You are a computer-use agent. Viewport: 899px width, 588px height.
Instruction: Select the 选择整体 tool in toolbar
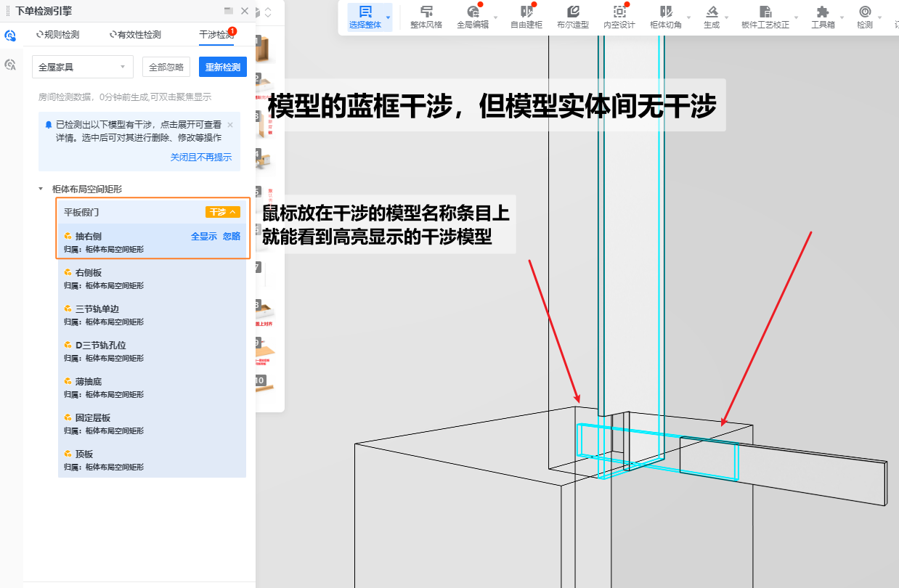click(x=365, y=17)
